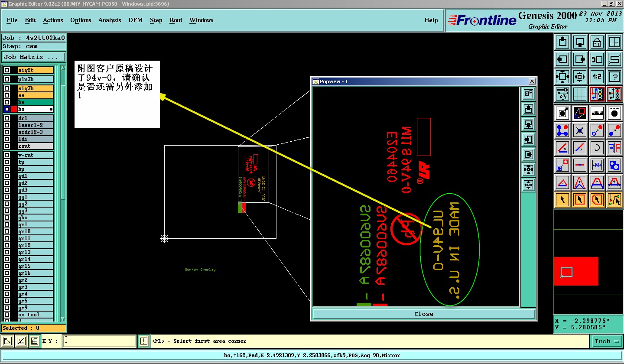Click the Popview zoom in icon
Screen dimensions: 624x364
coord(528,169)
